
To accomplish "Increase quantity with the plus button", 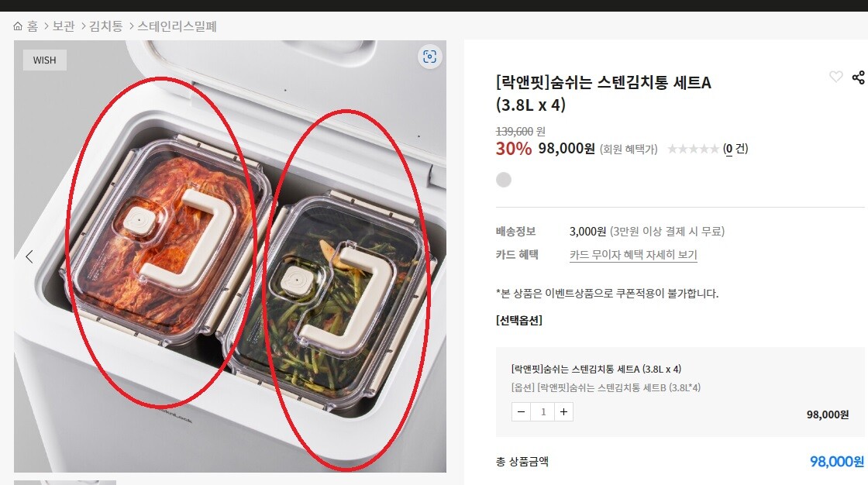I will pyautogui.click(x=563, y=412).
